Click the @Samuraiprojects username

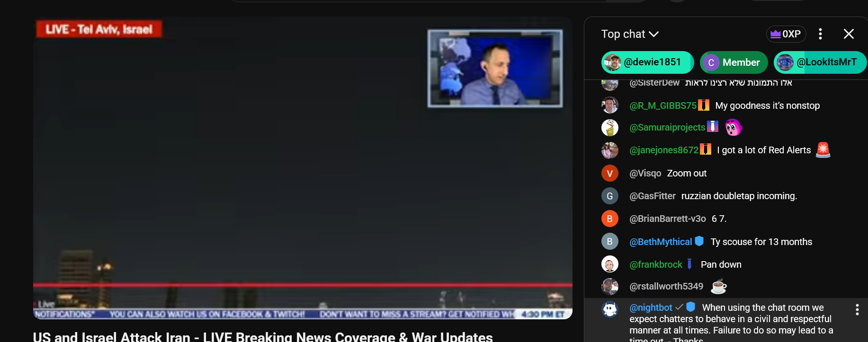[x=667, y=127]
